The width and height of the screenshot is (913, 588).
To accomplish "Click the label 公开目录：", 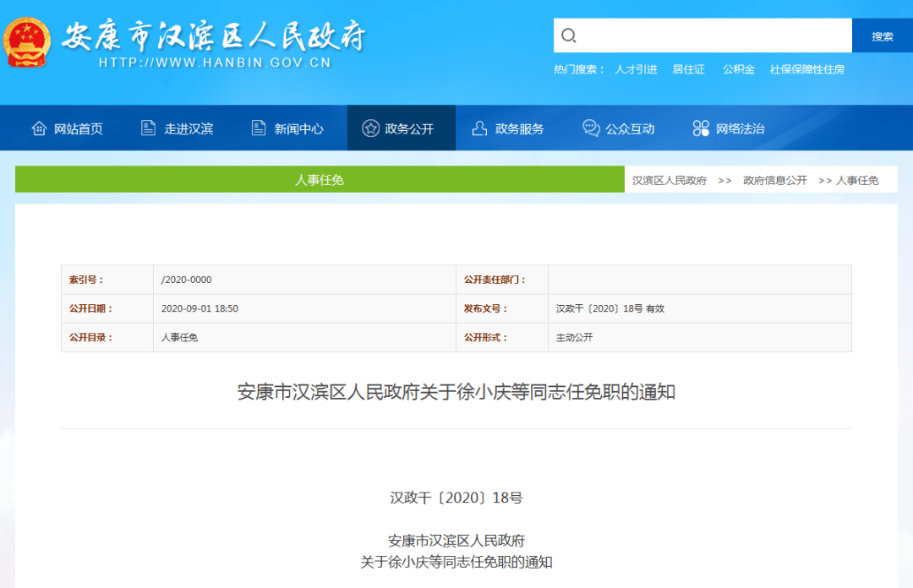I will 90,338.
